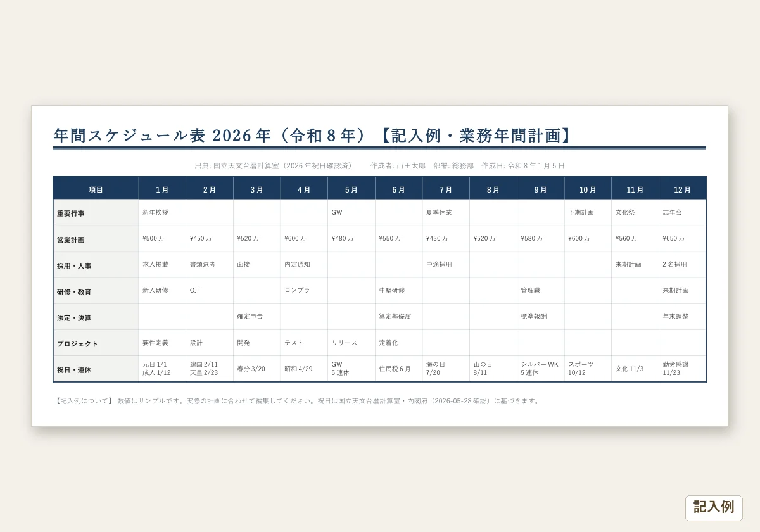Click the 算定基礎届 cell
Viewport: 760px width, 532px height.
click(x=399, y=317)
